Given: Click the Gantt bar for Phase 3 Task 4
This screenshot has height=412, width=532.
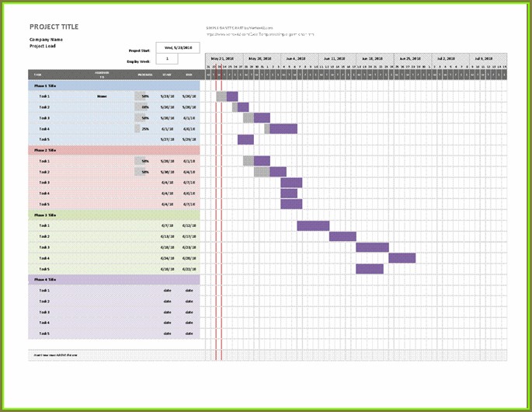Looking at the screenshot, I should coord(402,258).
